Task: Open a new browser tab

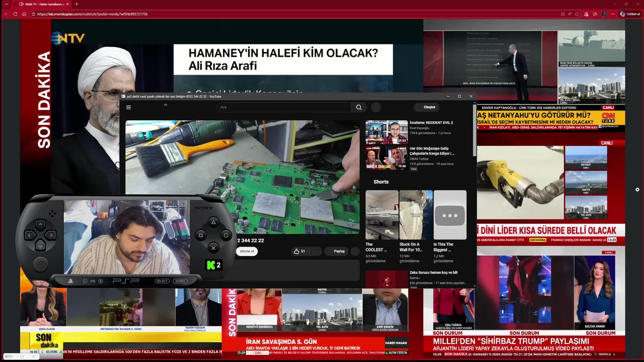Action: 76,4
